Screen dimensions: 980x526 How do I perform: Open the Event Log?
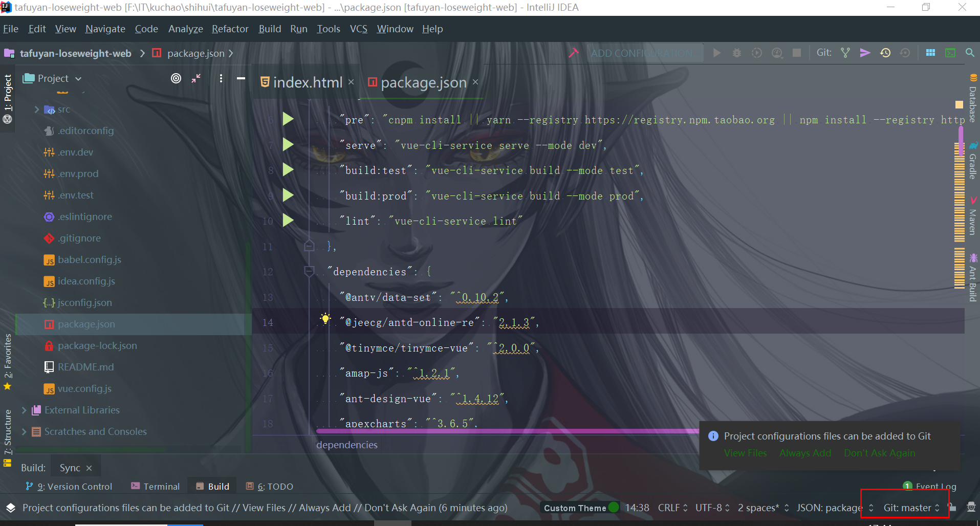click(x=930, y=486)
